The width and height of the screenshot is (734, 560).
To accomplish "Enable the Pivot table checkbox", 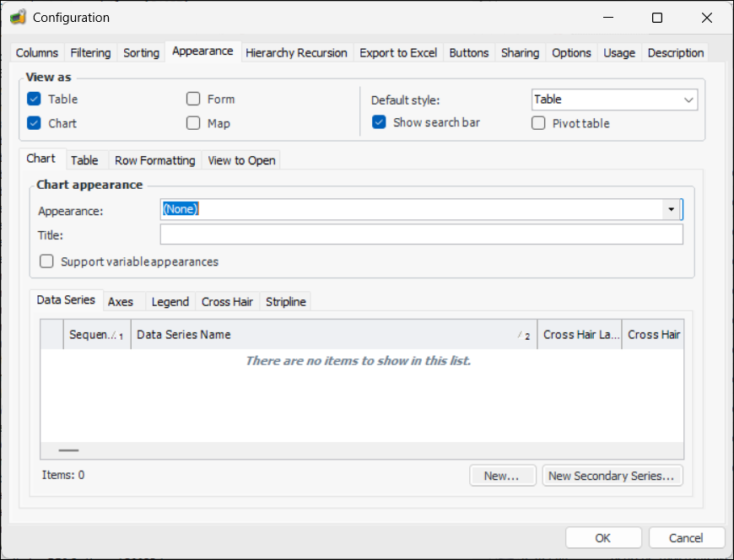I will pyautogui.click(x=539, y=123).
